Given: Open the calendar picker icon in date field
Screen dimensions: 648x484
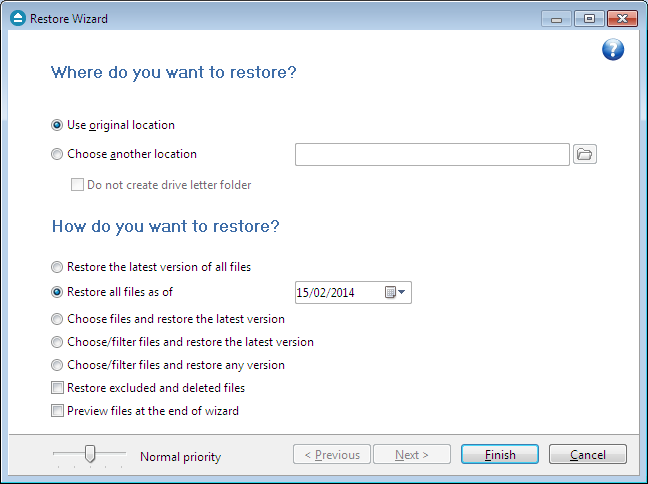Looking at the screenshot, I should pos(395,292).
